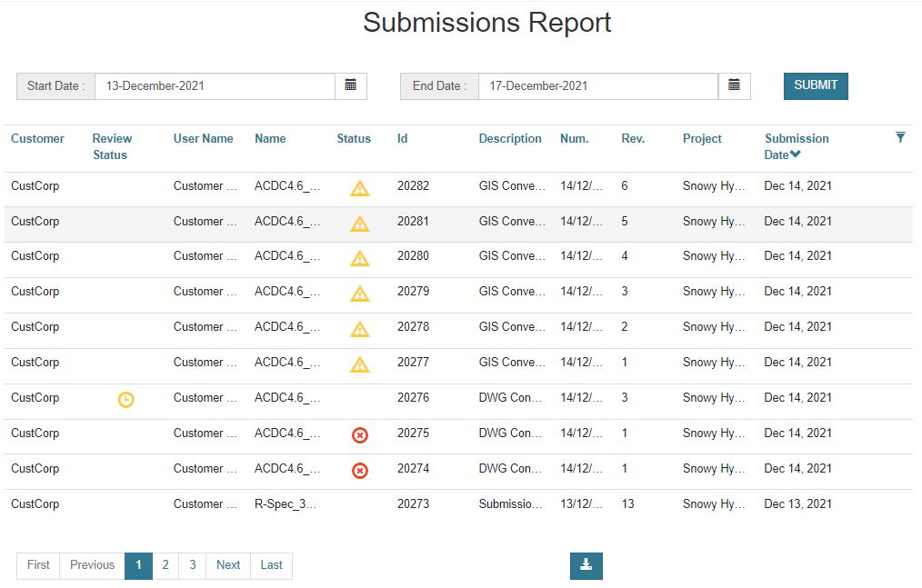Image resolution: width=922 pixels, height=588 pixels.
Task: Click warning status icon for Id 20279
Action: click(x=360, y=294)
